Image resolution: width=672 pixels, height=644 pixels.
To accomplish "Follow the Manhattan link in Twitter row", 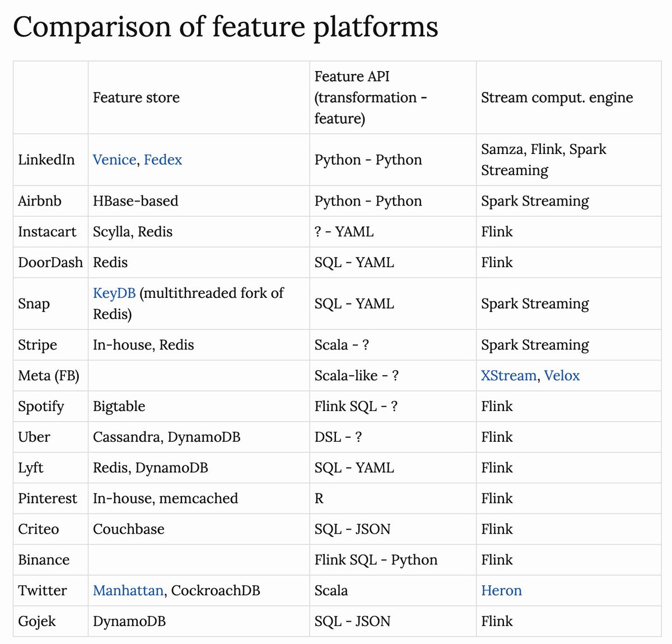I will click(128, 590).
